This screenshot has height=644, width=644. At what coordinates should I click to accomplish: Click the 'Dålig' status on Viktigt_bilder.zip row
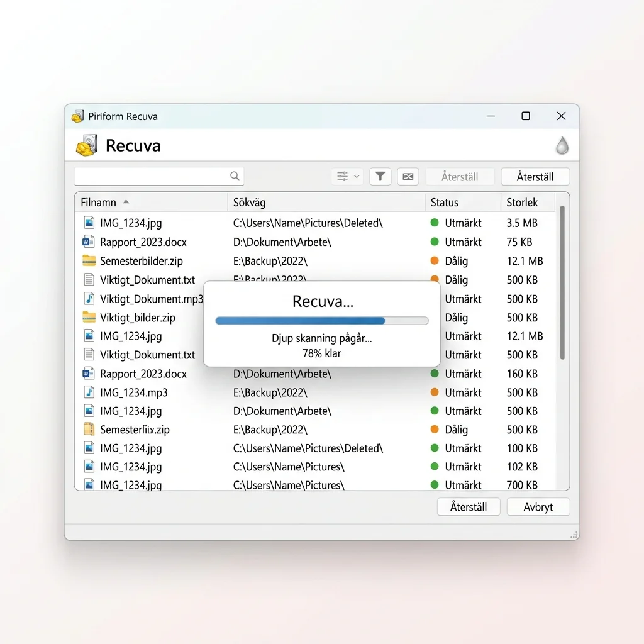457,318
